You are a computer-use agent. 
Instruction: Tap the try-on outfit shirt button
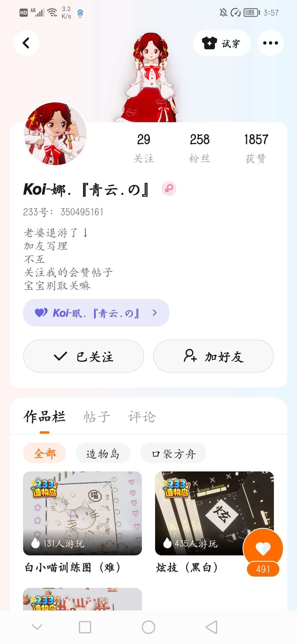tap(222, 43)
